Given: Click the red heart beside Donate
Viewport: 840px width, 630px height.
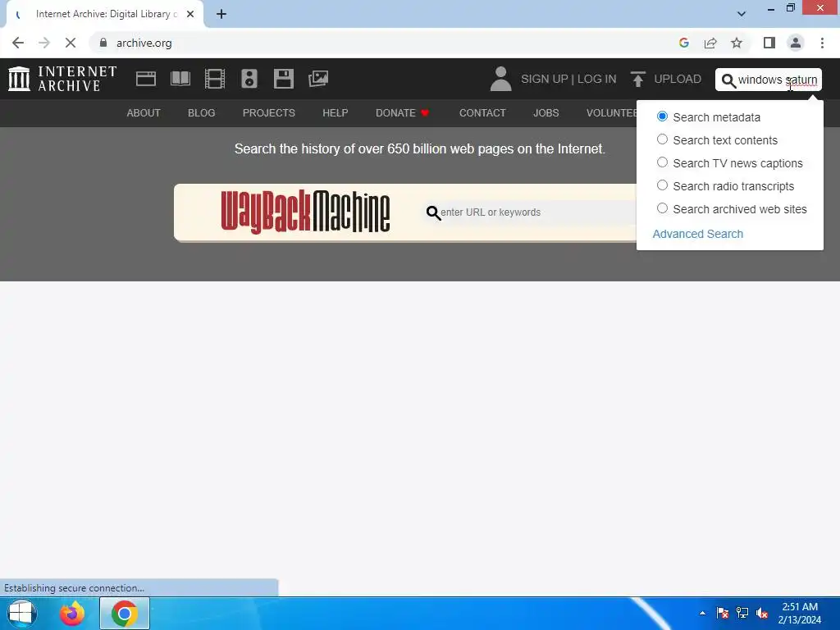Looking at the screenshot, I should click(425, 113).
